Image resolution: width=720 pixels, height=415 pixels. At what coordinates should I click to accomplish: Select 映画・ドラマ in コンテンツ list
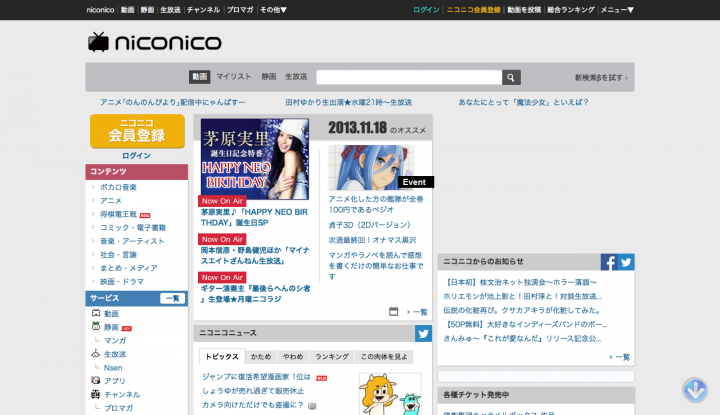click(122, 281)
